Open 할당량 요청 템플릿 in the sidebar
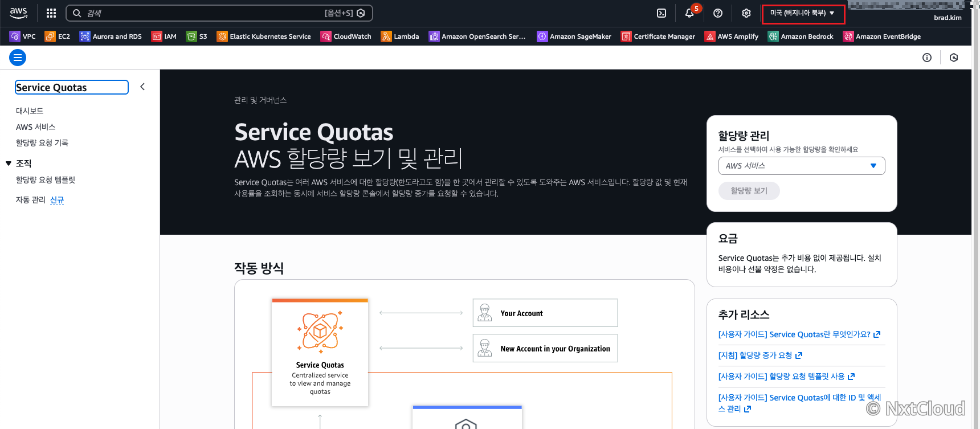Image resolution: width=980 pixels, height=429 pixels. [x=46, y=180]
